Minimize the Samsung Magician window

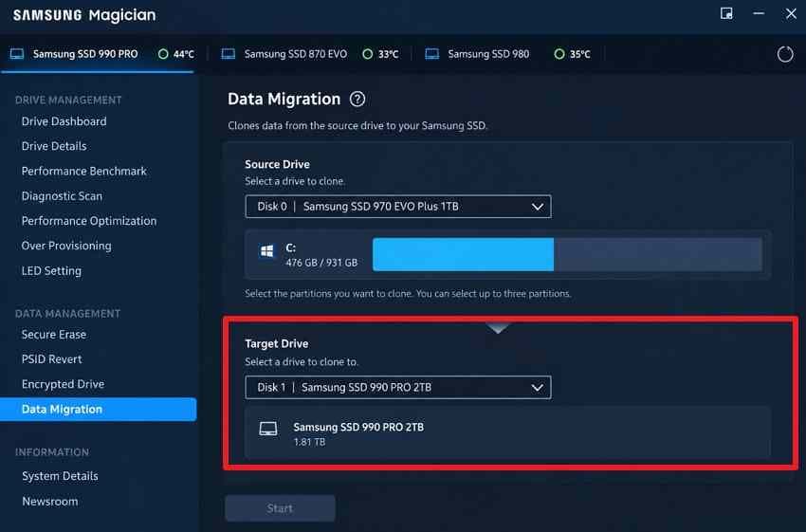[x=759, y=14]
